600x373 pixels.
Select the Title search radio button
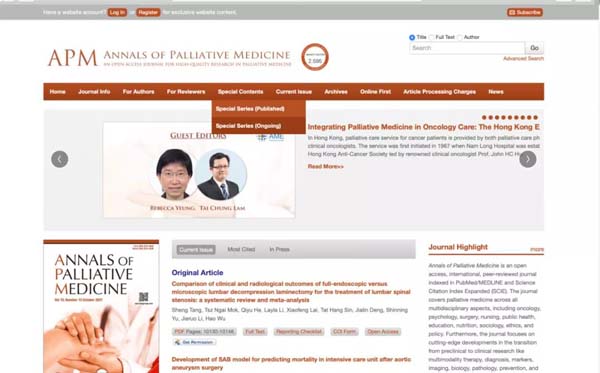click(412, 37)
